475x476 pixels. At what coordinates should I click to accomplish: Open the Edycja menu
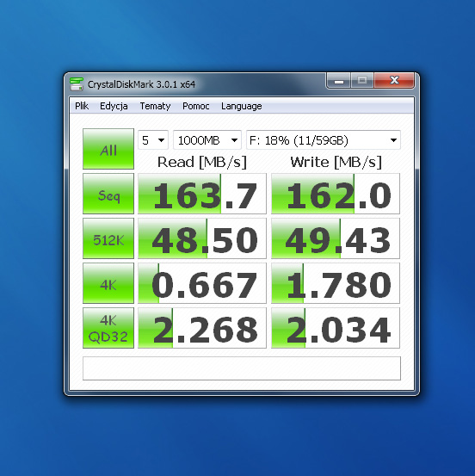click(x=114, y=106)
